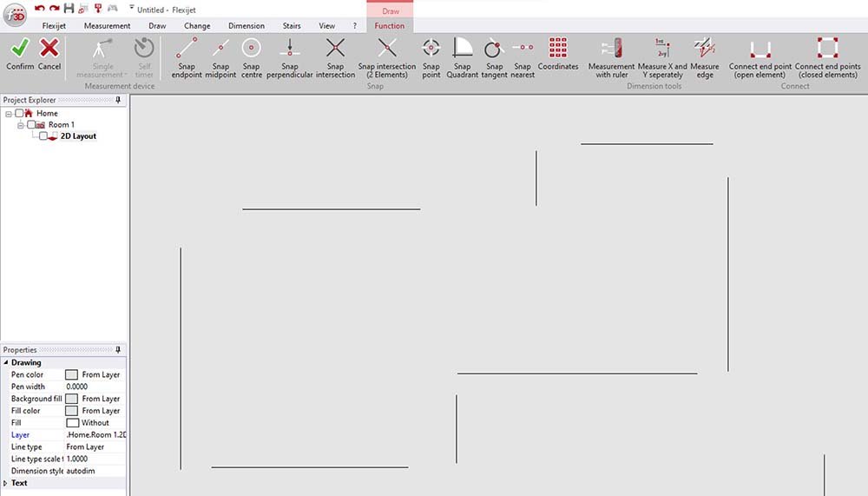Open the f3D application button
The height and width of the screenshot is (496, 868).
pos(15,15)
